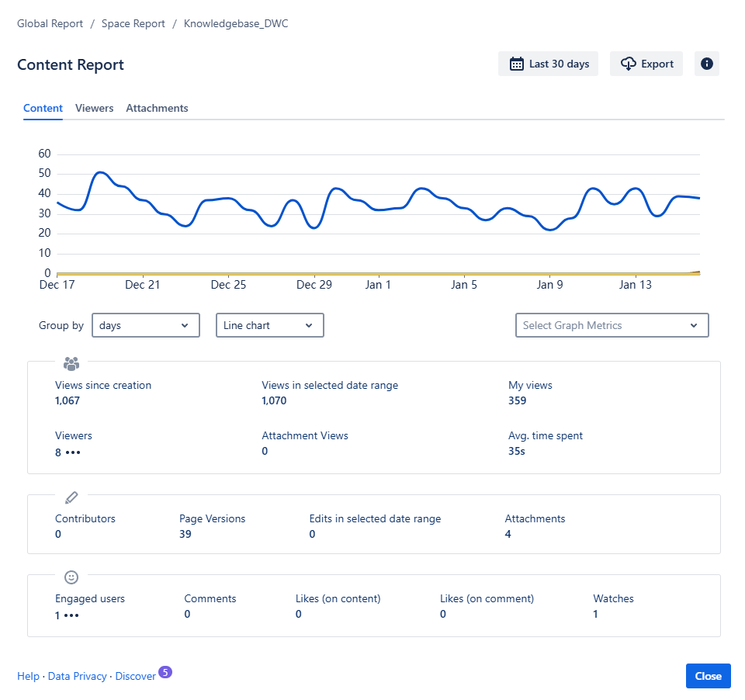745x700 pixels.
Task: Click the info icon next to Export
Action: (706, 64)
